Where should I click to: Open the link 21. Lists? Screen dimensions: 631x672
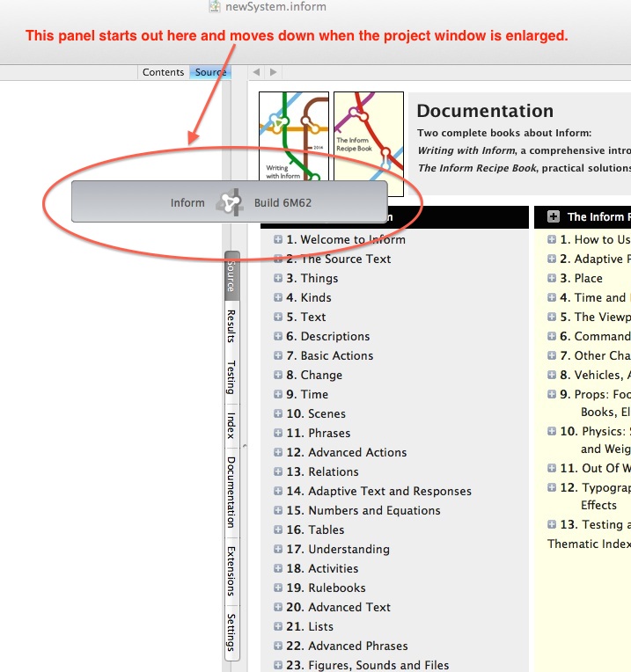tap(310, 626)
